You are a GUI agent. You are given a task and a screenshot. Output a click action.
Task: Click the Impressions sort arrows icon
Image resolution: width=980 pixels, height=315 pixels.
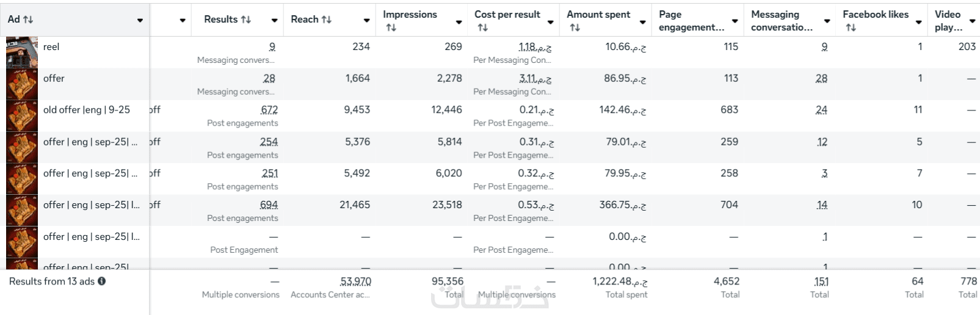pos(391,27)
